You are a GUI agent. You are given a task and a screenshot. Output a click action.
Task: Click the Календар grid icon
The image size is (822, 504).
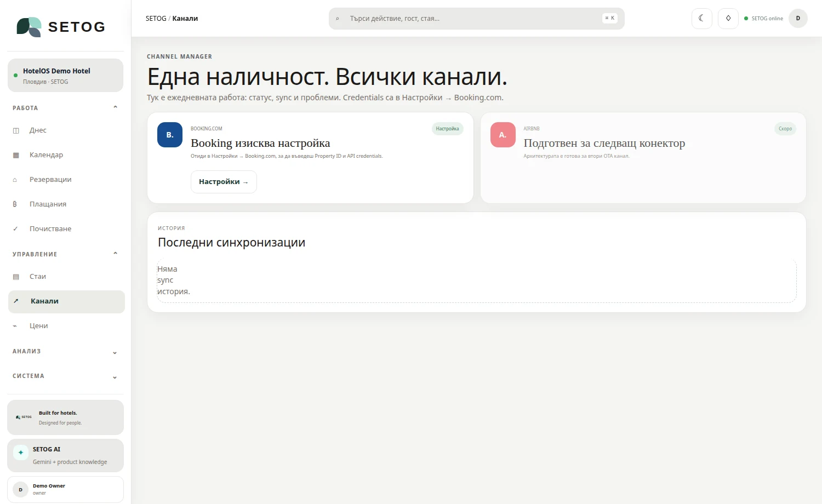16,155
